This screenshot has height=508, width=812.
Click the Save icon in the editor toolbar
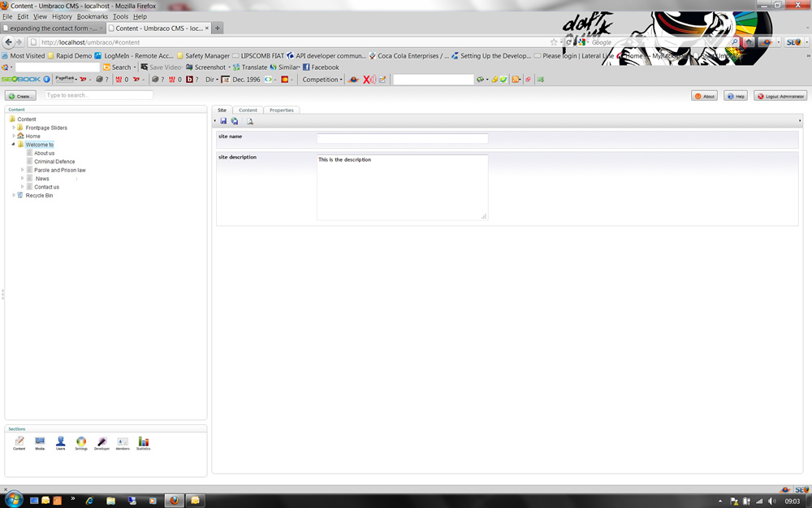[x=223, y=121]
